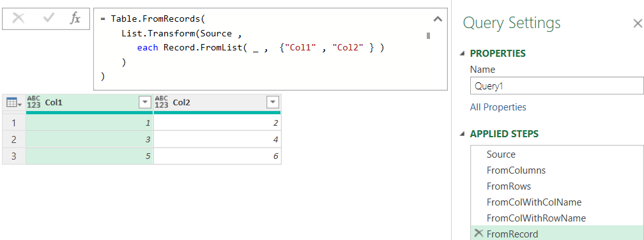Collapse the formula bar with chevron
Screen dimensions: 644x240
coord(438,19)
